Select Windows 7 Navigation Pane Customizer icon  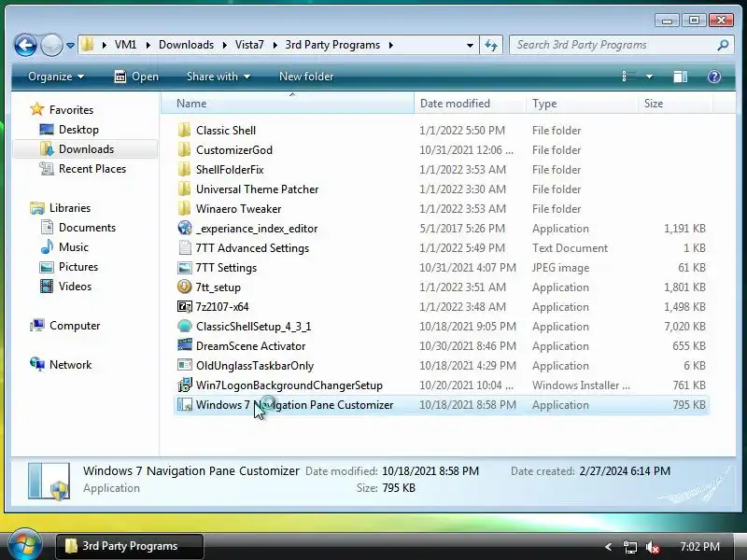tap(184, 405)
